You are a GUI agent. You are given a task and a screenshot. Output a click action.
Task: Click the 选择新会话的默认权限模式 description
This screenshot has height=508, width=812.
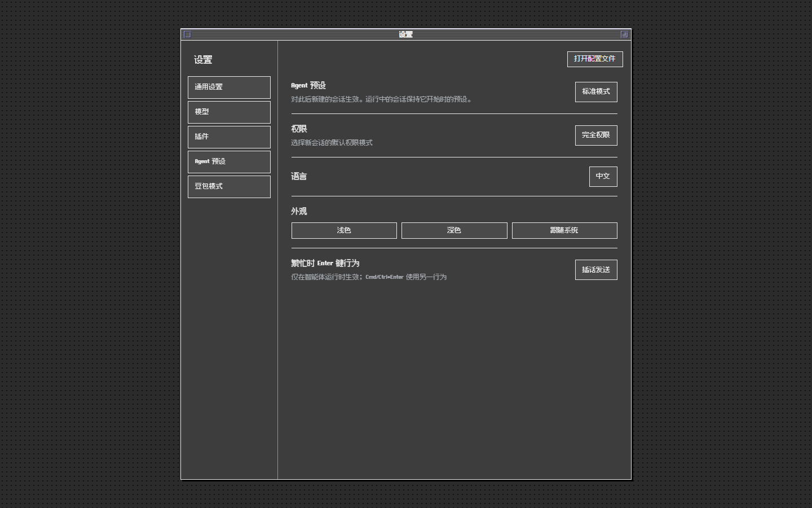[332, 143]
